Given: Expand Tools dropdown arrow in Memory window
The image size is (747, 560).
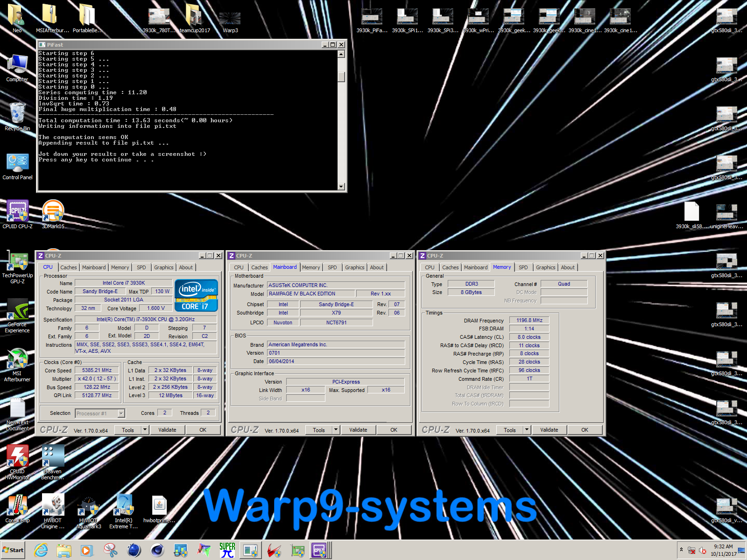Looking at the screenshot, I should click(527, 430).
